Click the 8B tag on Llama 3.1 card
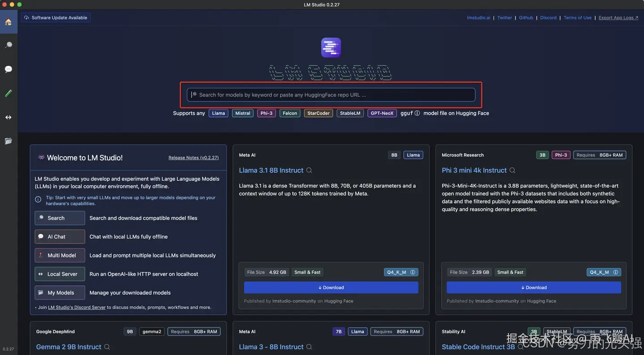Viewport: 644px width, 355px height. [394, 155]
